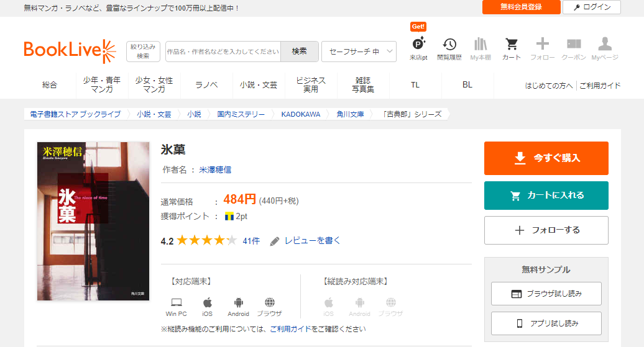The image size is (644, 347).
Task: Toggle the フォローする follow button
Action: coord(546,230)
